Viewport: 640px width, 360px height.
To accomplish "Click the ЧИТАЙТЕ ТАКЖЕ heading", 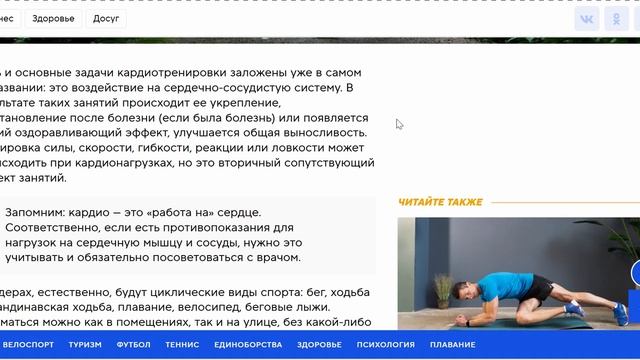I will pos(440,202).
